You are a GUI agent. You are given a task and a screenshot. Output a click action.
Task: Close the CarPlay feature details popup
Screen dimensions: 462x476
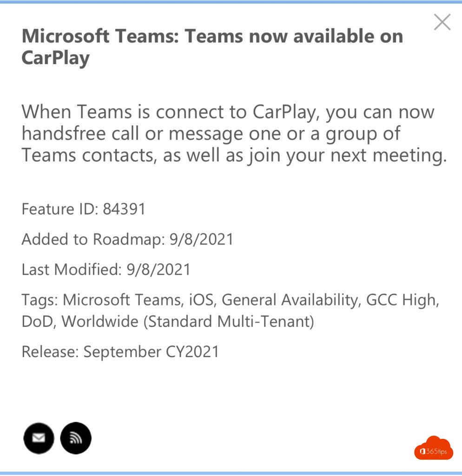442,22
